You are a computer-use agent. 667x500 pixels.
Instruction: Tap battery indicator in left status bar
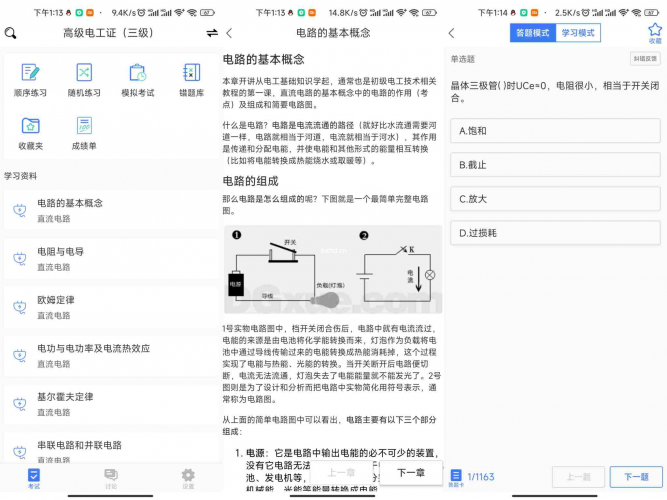[x=207, y=13]
